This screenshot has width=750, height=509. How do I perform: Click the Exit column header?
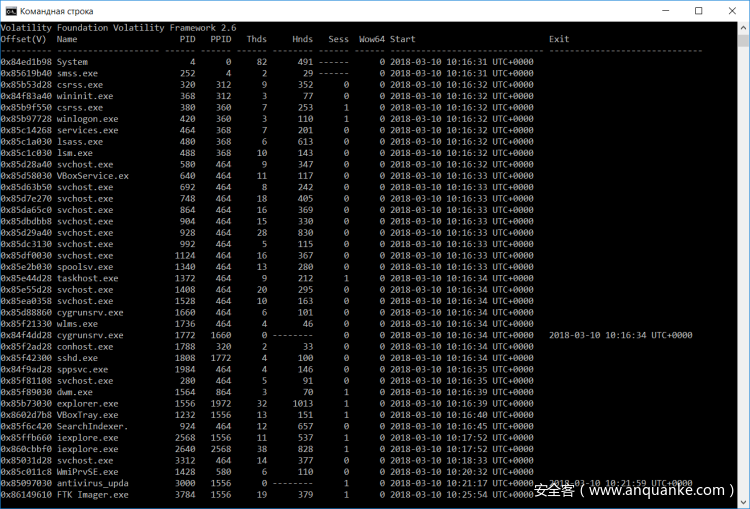click(559, 39)
